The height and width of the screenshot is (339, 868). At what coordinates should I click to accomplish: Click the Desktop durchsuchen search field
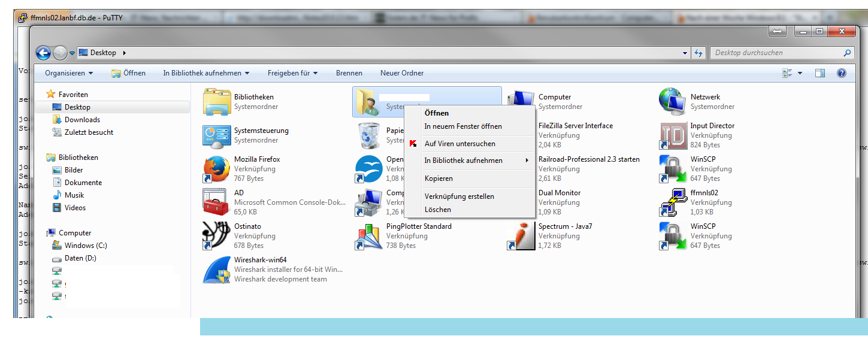point(782,53)
